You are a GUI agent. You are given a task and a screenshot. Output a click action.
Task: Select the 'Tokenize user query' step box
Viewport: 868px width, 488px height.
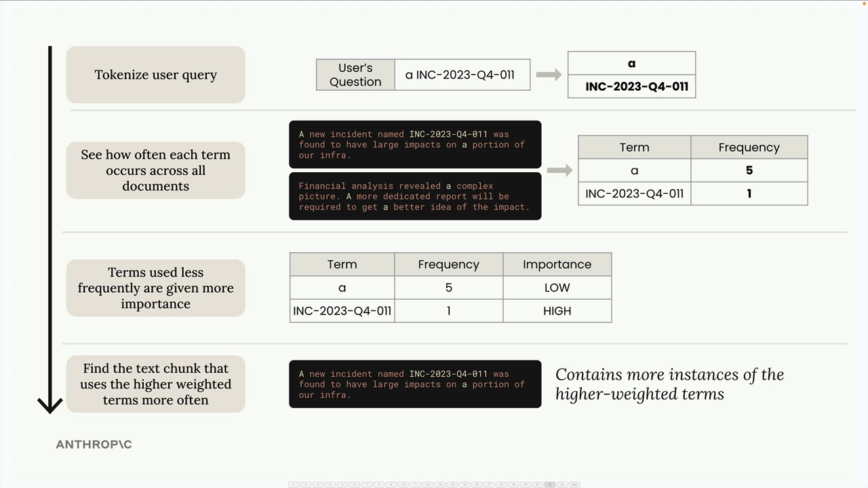tap(155, 75)
